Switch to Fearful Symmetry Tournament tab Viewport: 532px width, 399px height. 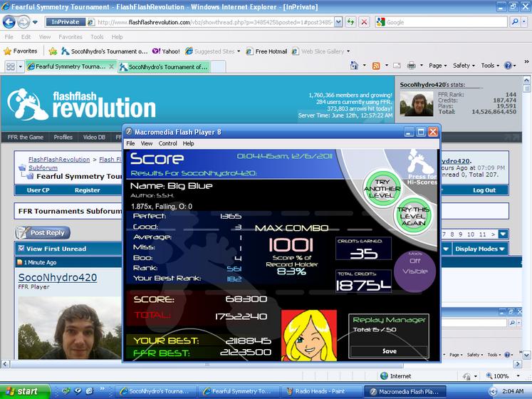coord(71,66)
